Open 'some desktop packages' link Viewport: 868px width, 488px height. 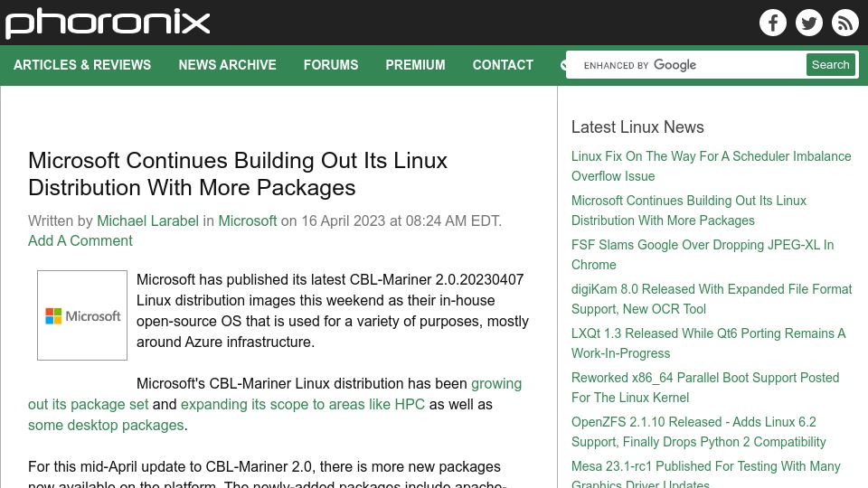pos(106,425)
